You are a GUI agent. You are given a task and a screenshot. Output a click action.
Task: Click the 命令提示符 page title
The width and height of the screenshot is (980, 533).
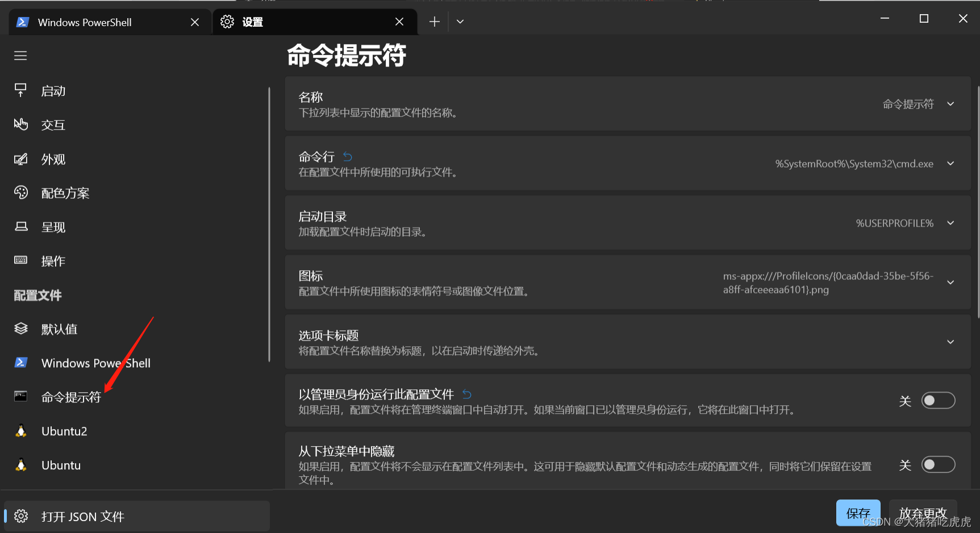pos(347,56)
